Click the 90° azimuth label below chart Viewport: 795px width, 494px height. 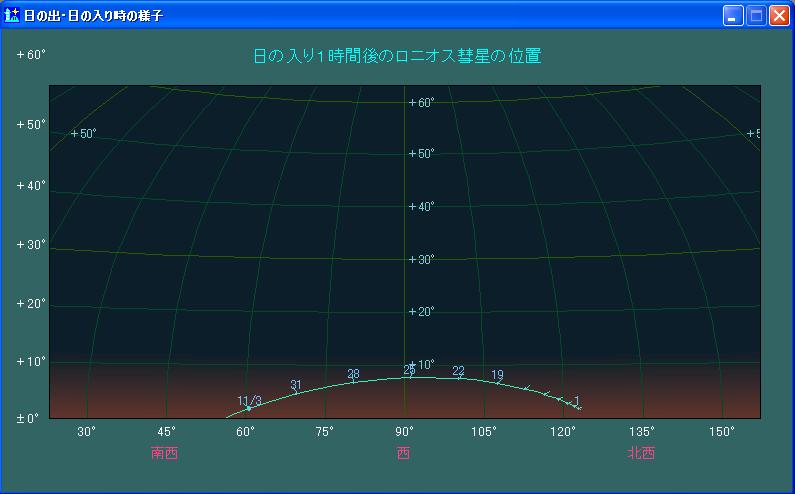pos(403,431)
